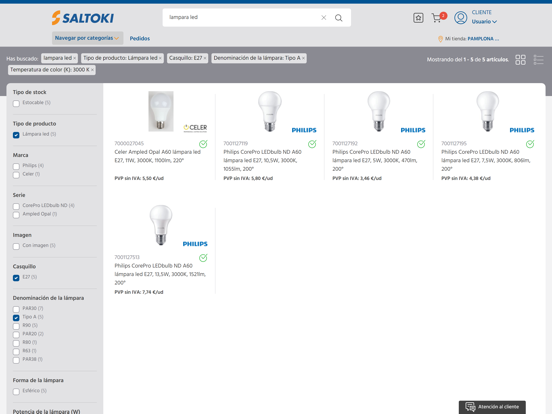This screenshot has width=552, height=414.
Task: Click availability check icon for product 7001127192
Action: point(421,144)
